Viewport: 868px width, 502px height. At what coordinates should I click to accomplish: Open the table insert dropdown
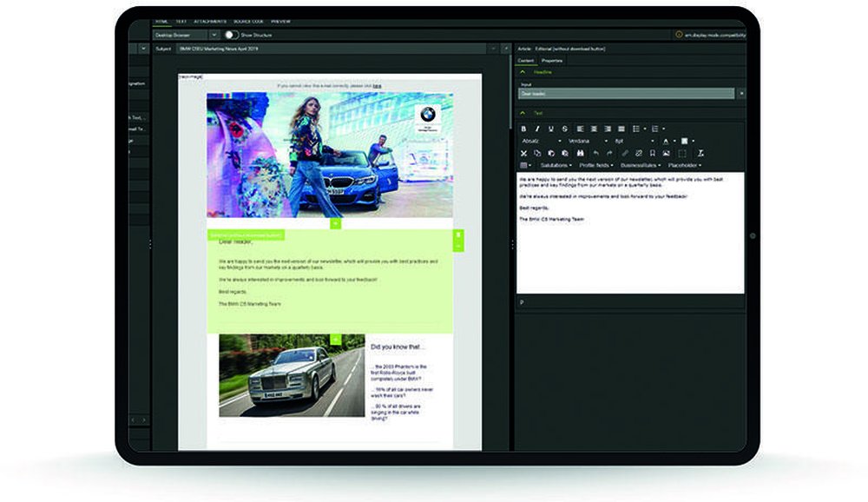coord(526,165)
